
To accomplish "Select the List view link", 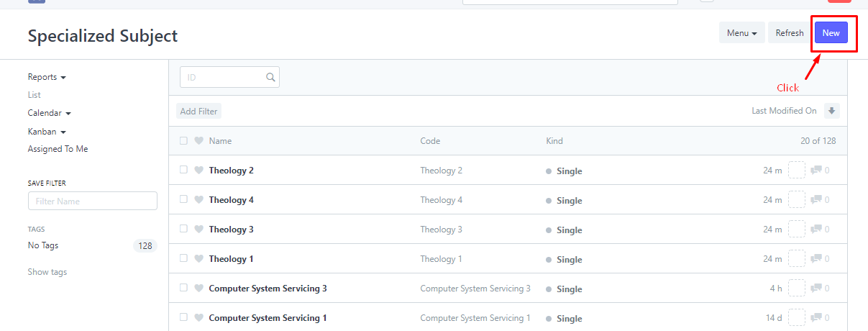I will click(x=35, y=95).
